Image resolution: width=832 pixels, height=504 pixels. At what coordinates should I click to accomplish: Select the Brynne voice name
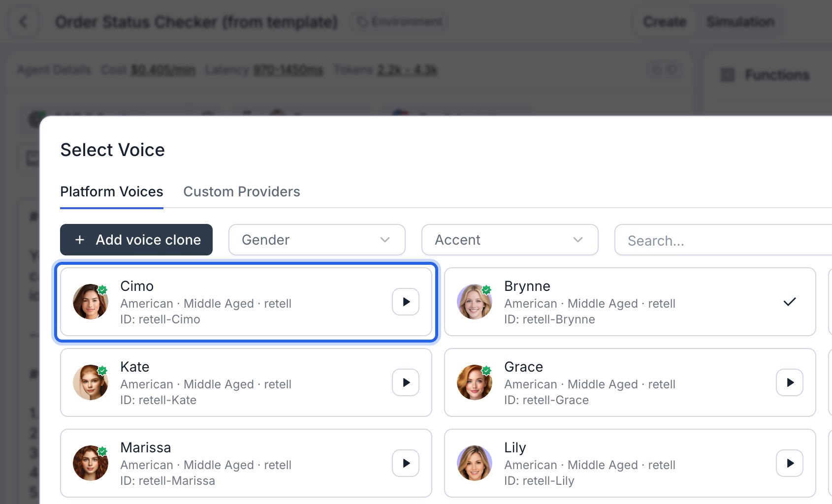point(527,286)
